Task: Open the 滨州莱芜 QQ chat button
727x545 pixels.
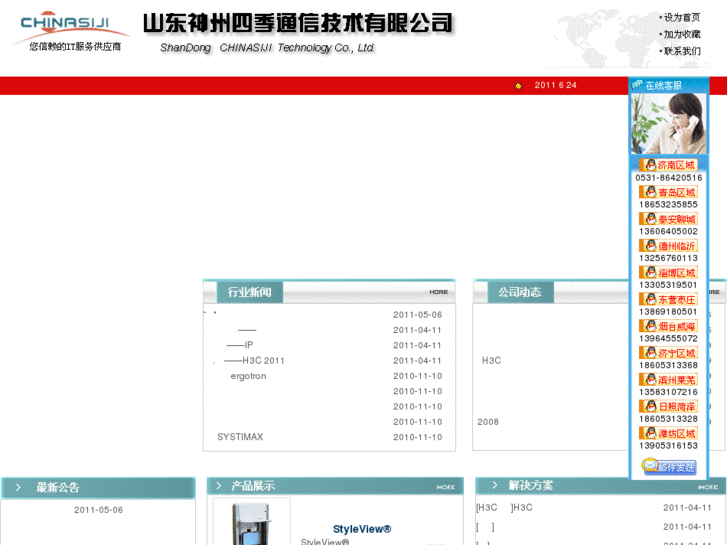Action: pyautogui.click(x=668, y=380)
